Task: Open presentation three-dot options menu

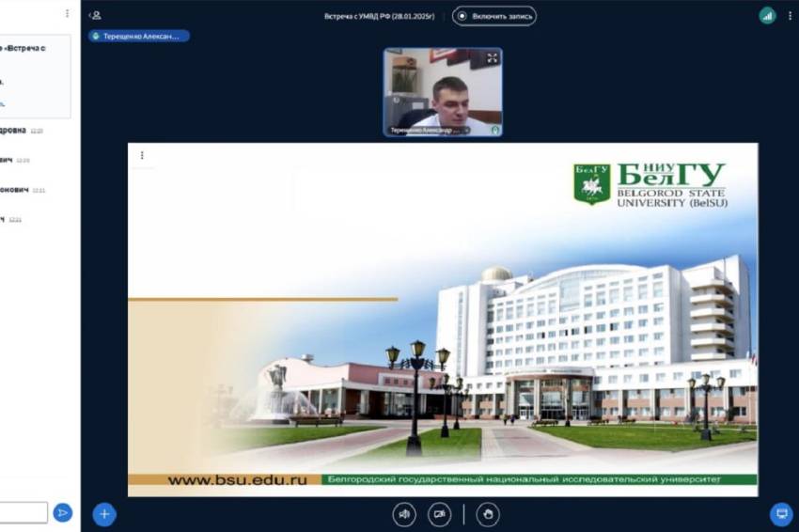Action: click(142, 155)
